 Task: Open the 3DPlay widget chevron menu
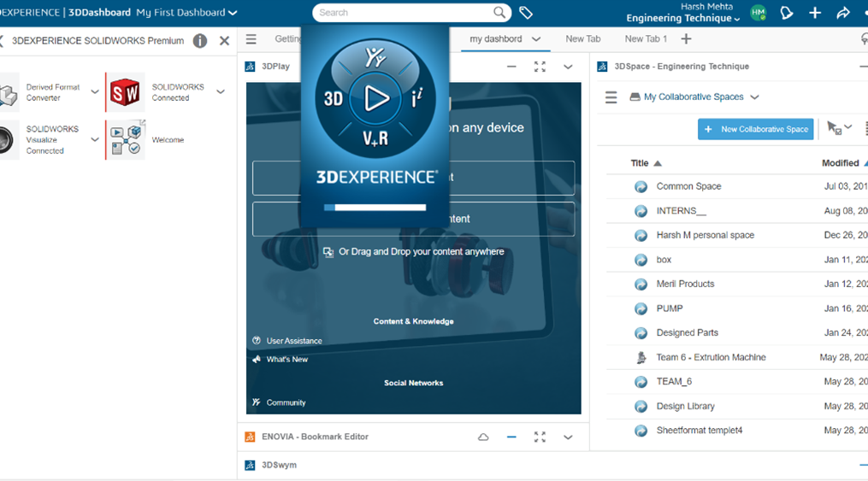(x=568, y=67)
